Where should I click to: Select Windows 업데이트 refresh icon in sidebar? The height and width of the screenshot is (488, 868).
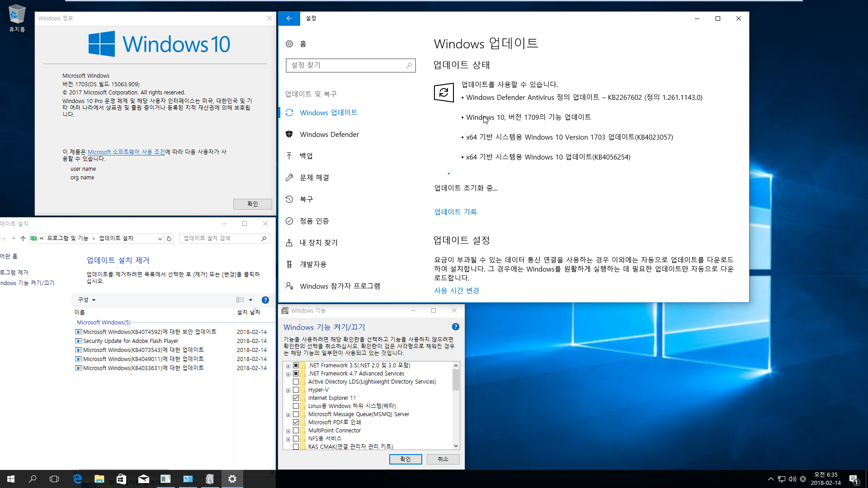tap(289, 113)
